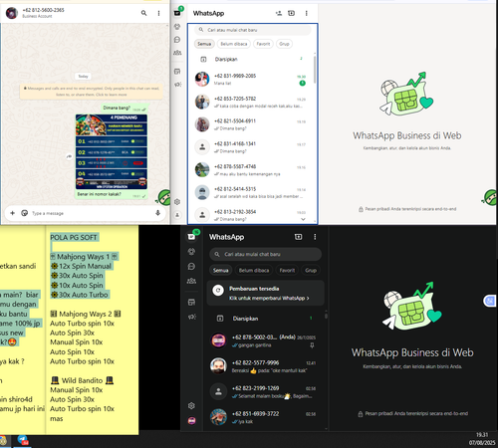Click the microphone voice message icon
This screenshot has height=448, width=498.
coord(157,213)
